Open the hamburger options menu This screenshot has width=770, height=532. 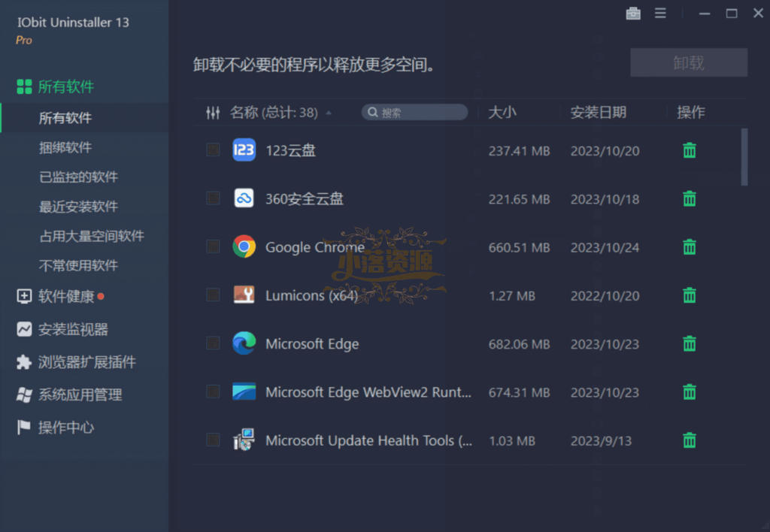(660, 14)
